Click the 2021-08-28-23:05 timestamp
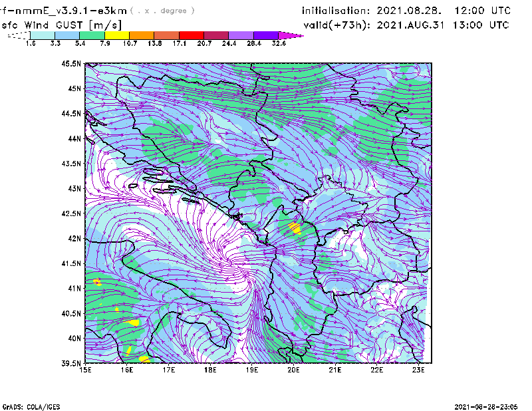The image size is (532, 411). tap(486, 407)
